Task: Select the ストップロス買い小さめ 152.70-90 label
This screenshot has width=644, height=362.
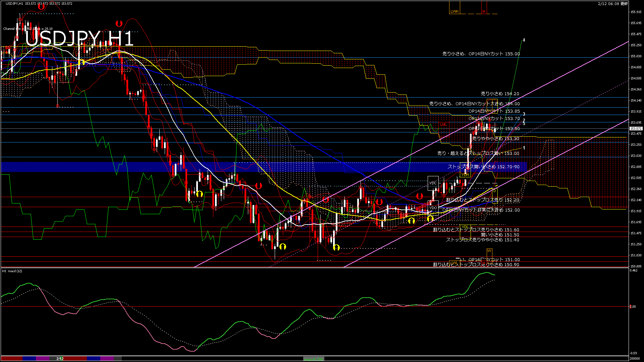Action: (x=483, y=167)
